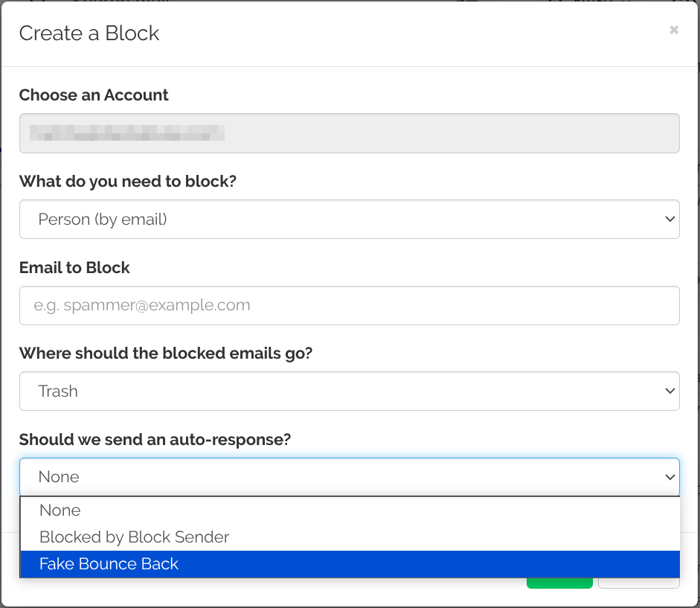Pick the Fake Bounce Back option
The image size is (700, 608).
coord(109,564)
